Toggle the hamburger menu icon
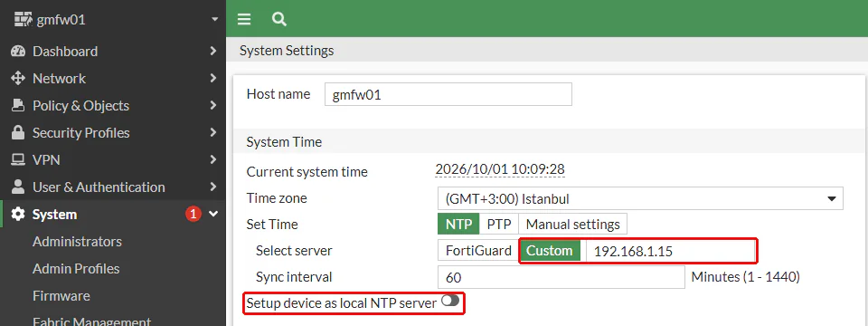The image size is (868, 326). (244, 19)
